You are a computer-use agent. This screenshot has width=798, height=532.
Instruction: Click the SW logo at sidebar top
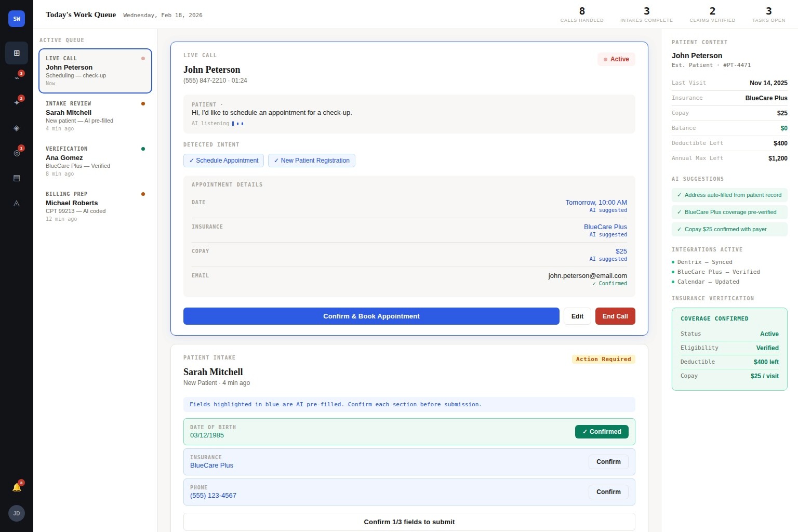pos(16,18)
